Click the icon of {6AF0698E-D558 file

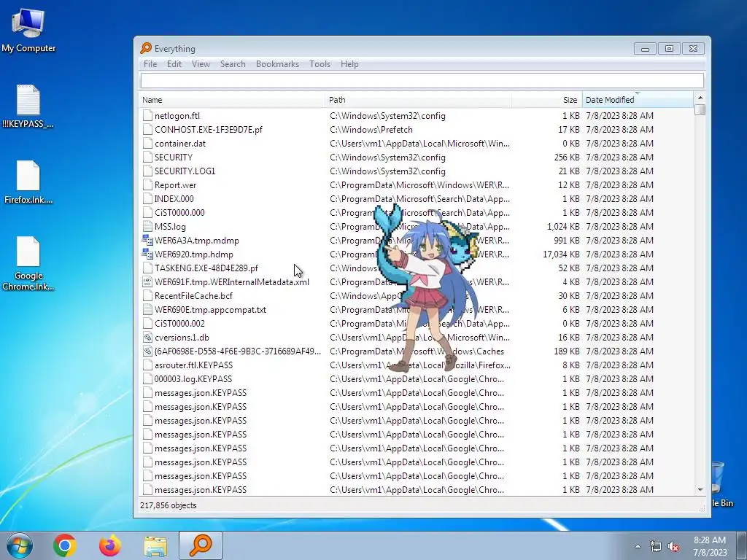(x=147, y=351)
